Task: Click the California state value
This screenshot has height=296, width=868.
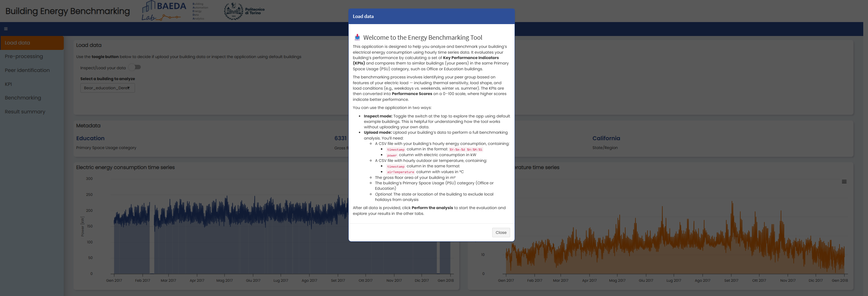Action: click(x=606, y=138)
